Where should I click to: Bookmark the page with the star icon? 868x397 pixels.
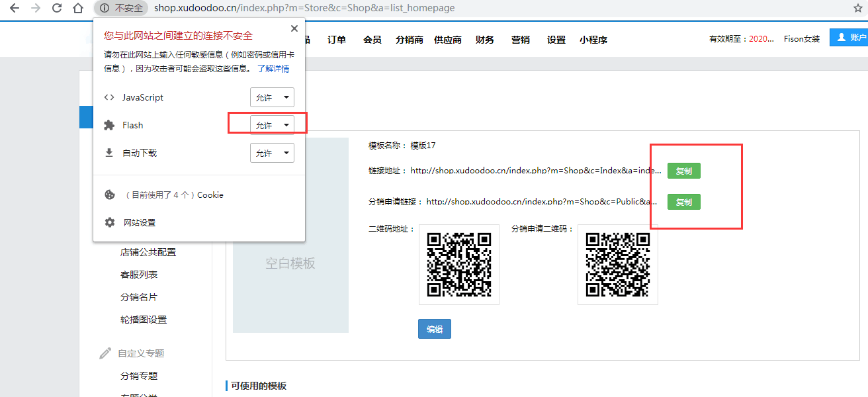click(858, 9)
